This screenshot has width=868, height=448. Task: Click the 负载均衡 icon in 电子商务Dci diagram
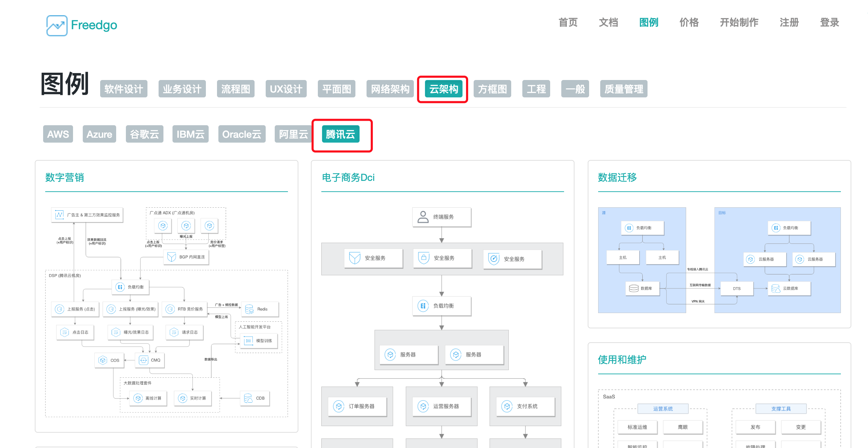click(423, 306)
